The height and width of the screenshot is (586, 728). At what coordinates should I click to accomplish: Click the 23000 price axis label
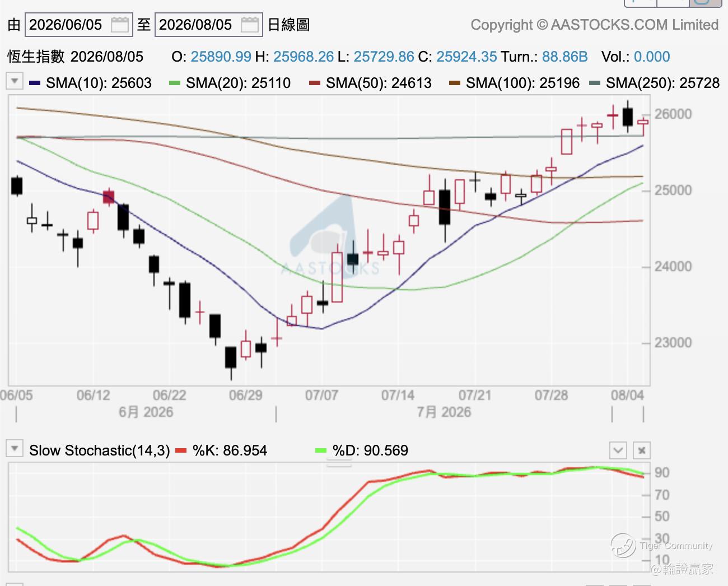pos(673,343)
